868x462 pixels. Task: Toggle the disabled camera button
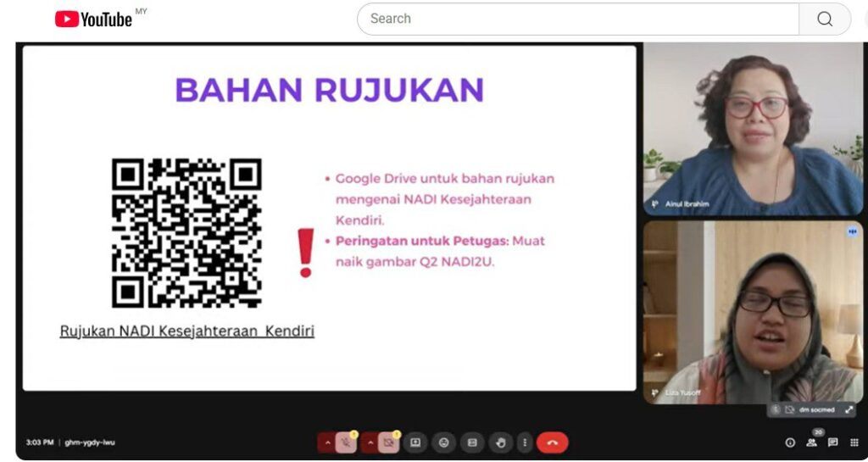389,443
